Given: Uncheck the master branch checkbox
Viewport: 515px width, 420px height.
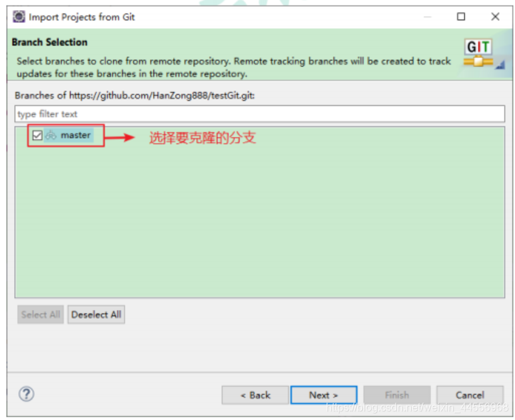Looking at the screenshot, I should (x=37, y=135).
